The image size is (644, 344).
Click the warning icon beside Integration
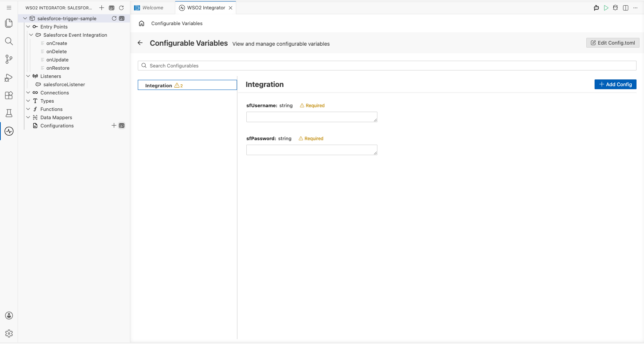pos(177,85)
